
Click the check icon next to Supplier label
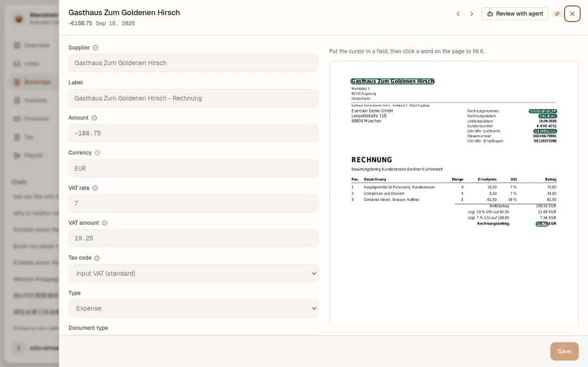(96, 48)
